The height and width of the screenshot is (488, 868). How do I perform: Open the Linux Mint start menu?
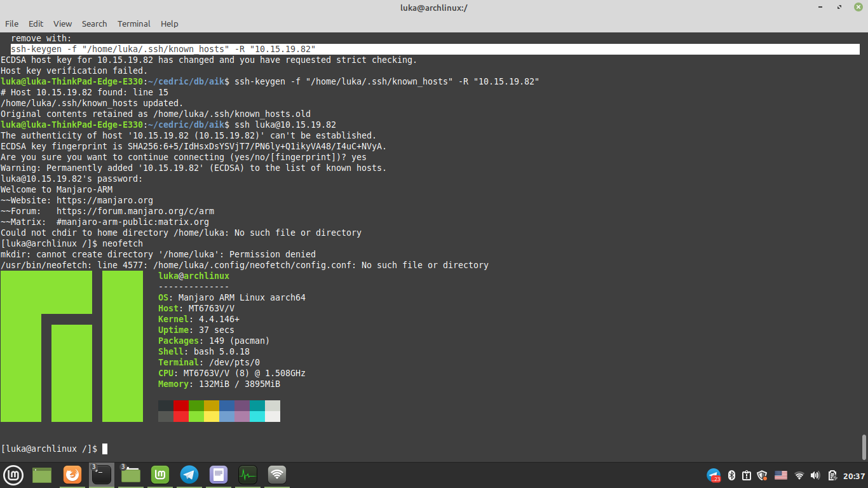click(x=13, y=475)
